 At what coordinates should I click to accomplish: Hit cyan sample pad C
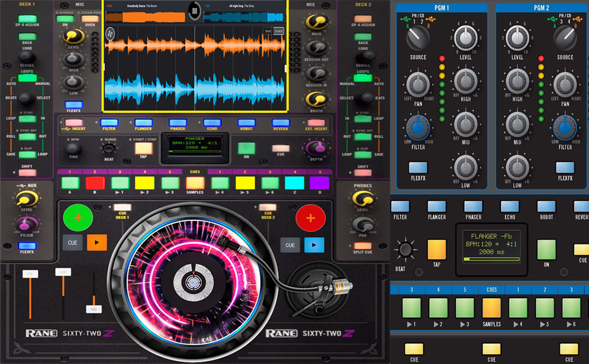point(294,183)
